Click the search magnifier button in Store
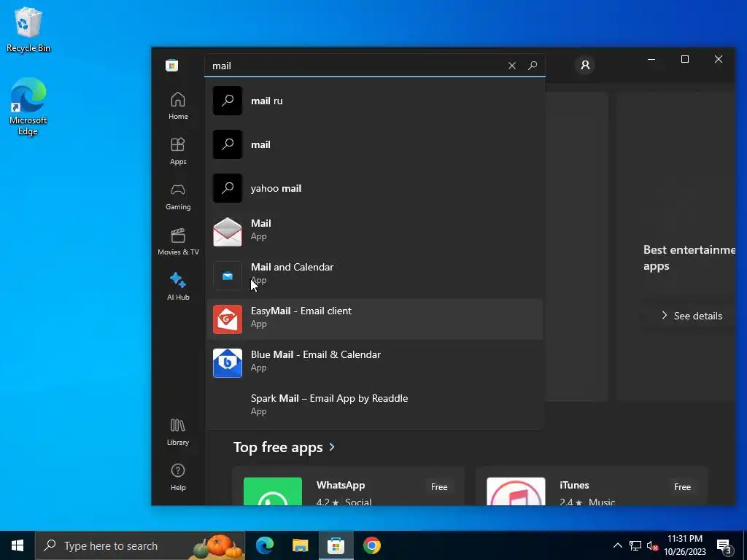Screen dimensions: 747x560 [533, 65]
